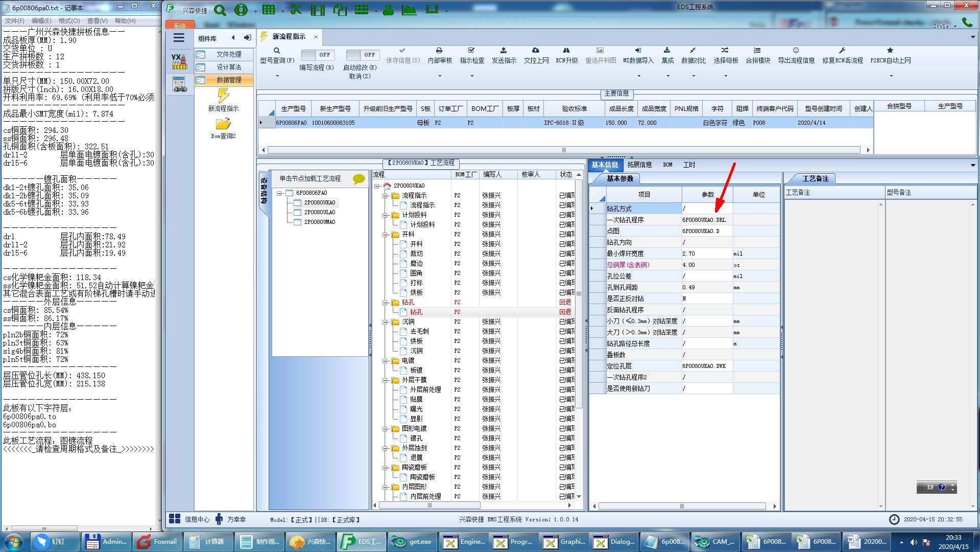
Task: Click the green lifebuoy help icon
Action: pyautogui.click(x=241, y=10)
